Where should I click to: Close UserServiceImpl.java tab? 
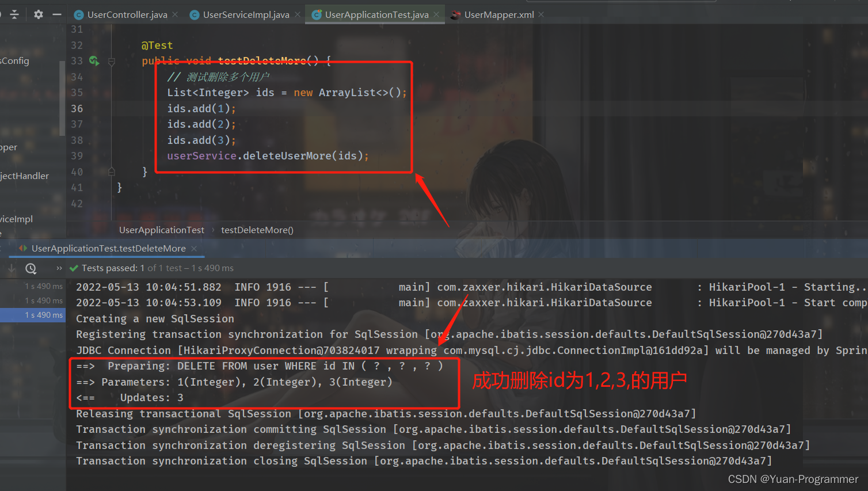click(298, 14)
